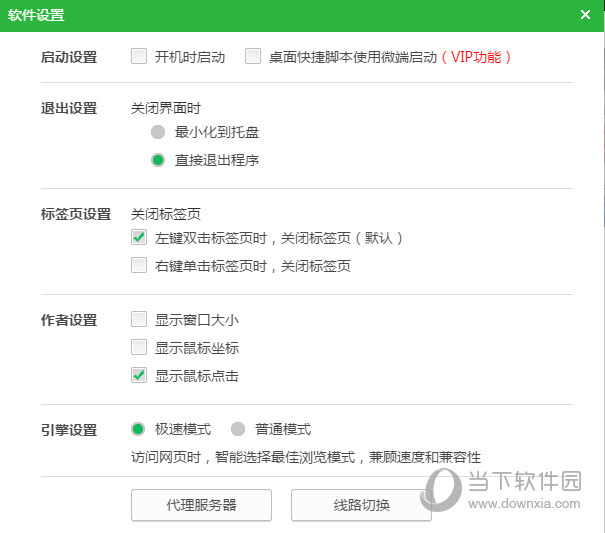Check 右键单击标签页时，关闭标签页 option
Viewport: 605px width, 533px height.
tap(139, 265)
